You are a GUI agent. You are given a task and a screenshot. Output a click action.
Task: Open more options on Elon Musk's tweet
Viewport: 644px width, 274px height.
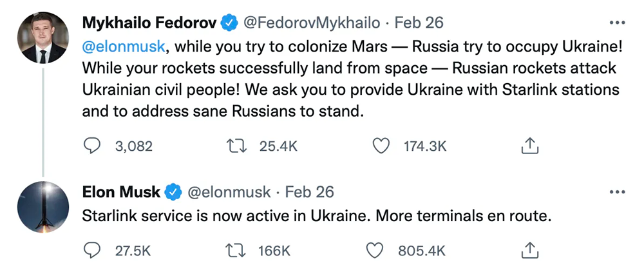pyautogui.click(x=617, y=192)
